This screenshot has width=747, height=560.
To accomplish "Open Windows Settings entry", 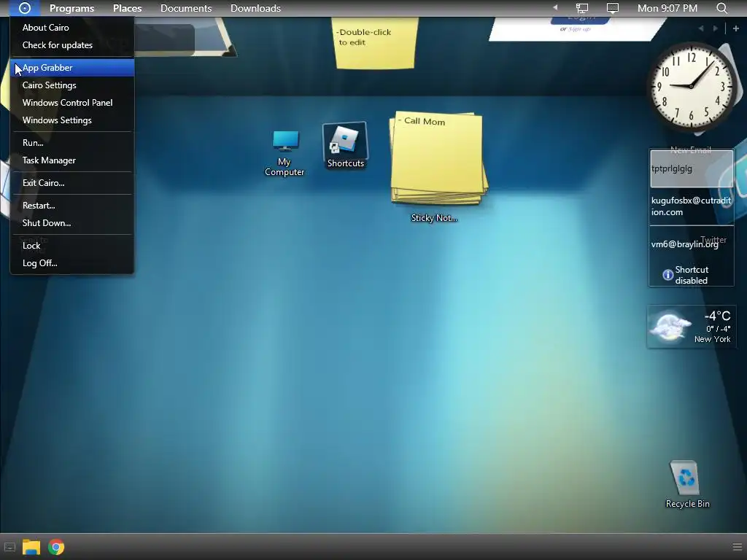I will [72, 120].
